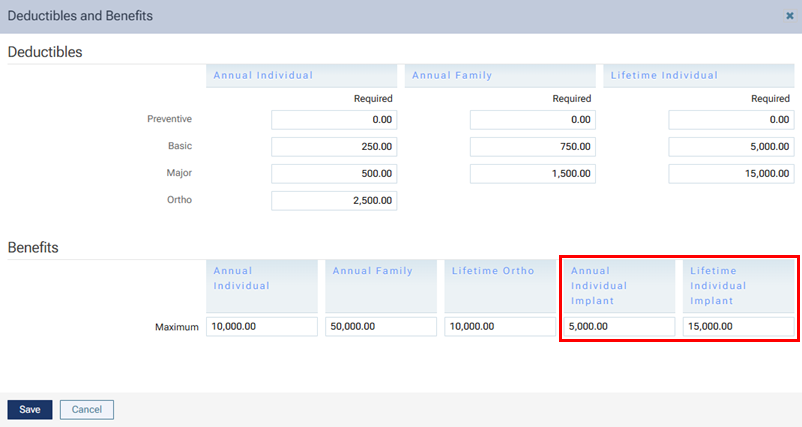Select Basic Annual Individual deductible field

coord(334,147)
